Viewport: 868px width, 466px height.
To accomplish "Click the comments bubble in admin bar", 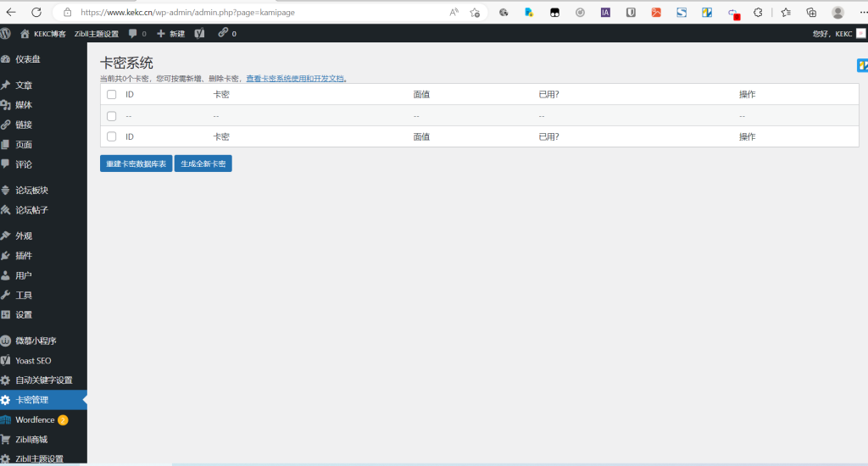I will pos(133,33).
